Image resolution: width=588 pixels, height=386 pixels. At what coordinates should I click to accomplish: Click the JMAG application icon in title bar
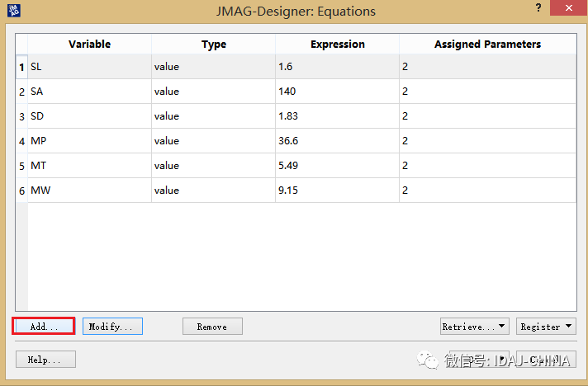pos(14,10)
